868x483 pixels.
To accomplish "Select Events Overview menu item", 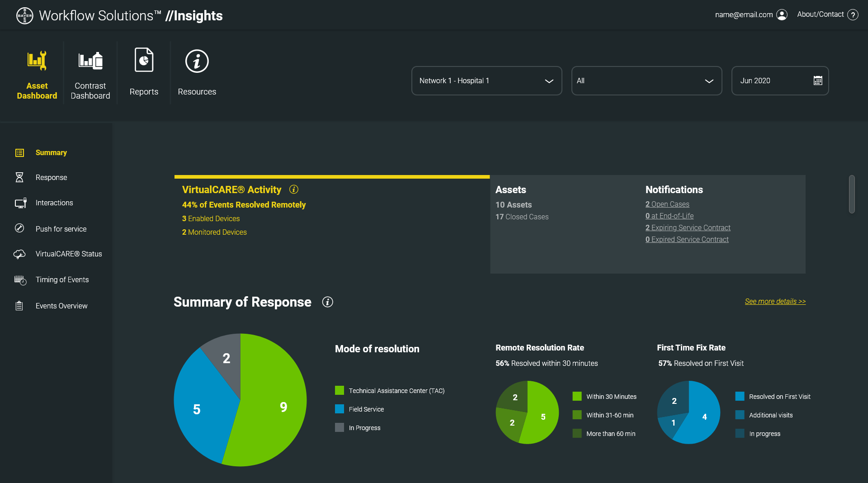I will 61,306.
